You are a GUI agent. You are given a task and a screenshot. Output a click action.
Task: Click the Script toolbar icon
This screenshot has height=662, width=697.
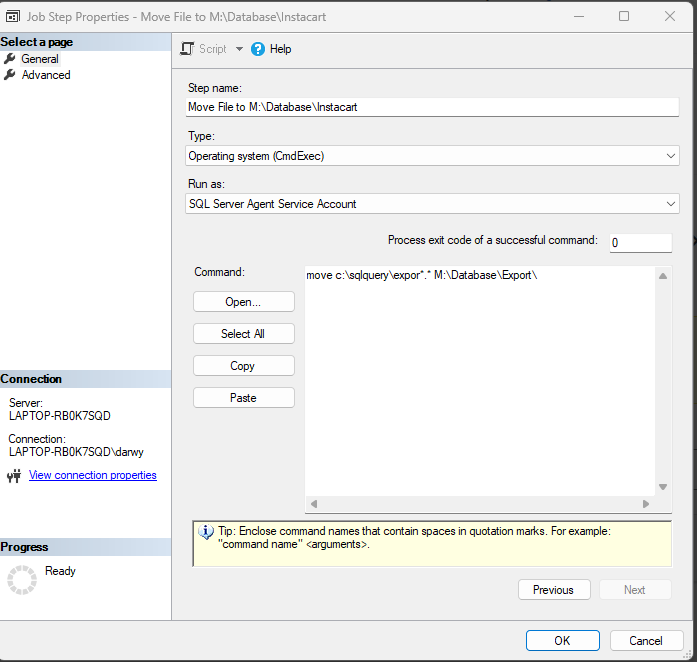pos(187,48)
